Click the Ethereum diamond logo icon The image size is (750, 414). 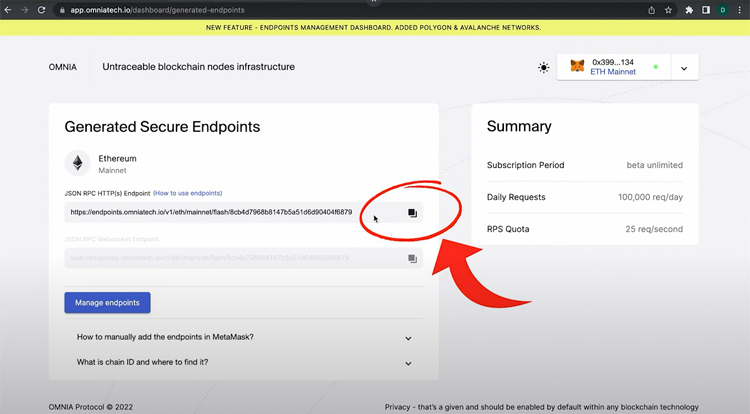[77, 163]
